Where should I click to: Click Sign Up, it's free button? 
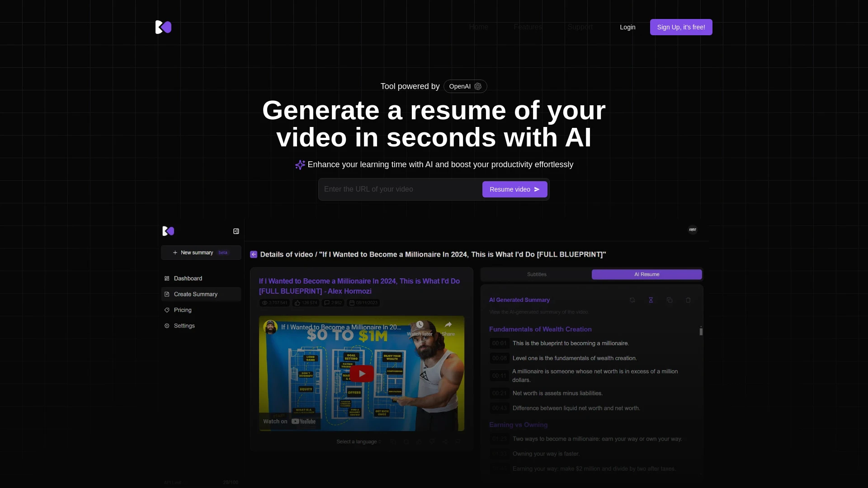[681, 27]
